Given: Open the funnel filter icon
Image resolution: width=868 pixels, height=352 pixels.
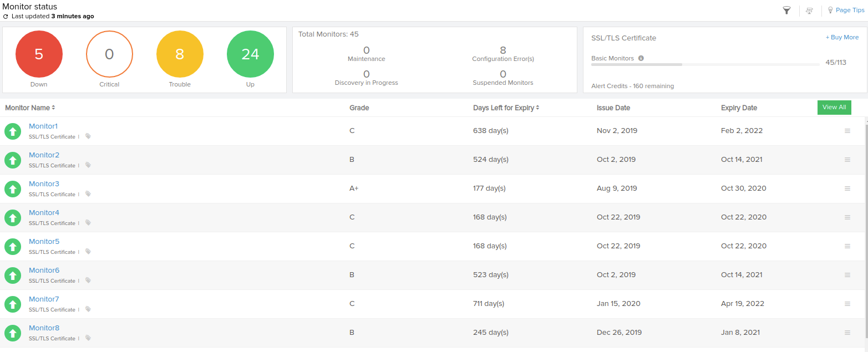Looking at the screenshot, I should 786,11.
